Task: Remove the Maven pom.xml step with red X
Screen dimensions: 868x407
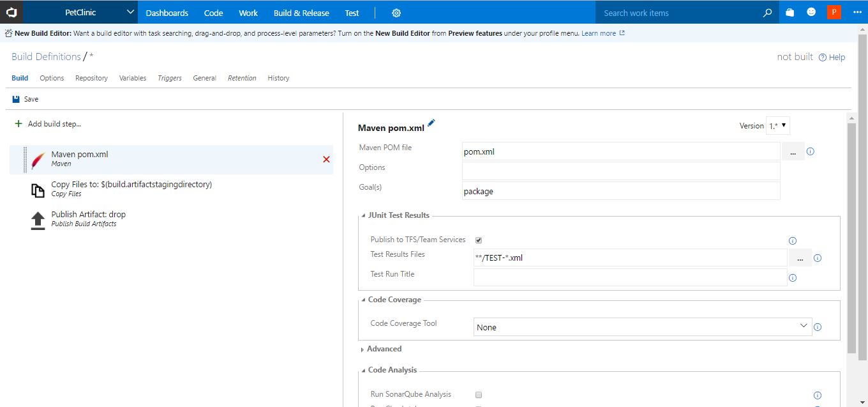Action: tap(327, 159)
